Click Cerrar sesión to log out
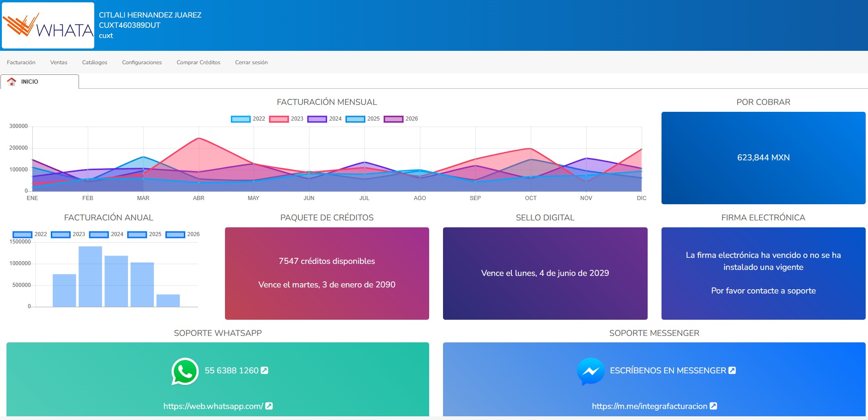 [x=251, y=62]
